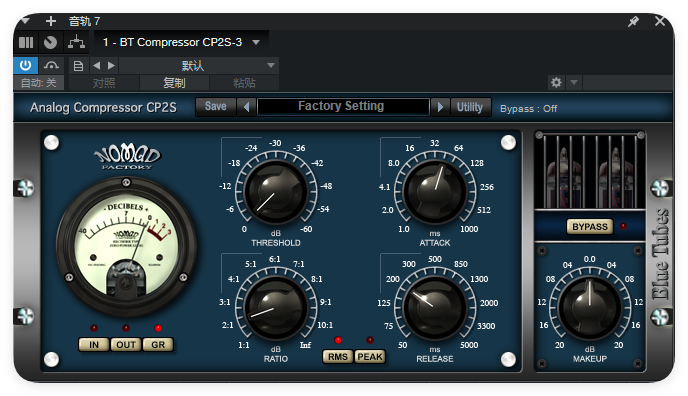
Task: Click the 音轨 7 track title
Action: click(x=84, y=21)
